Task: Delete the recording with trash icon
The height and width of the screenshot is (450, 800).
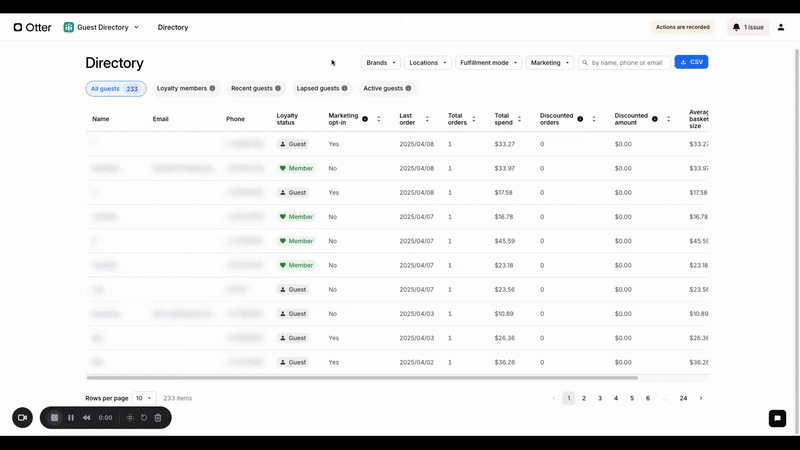Action: [158, 418]
